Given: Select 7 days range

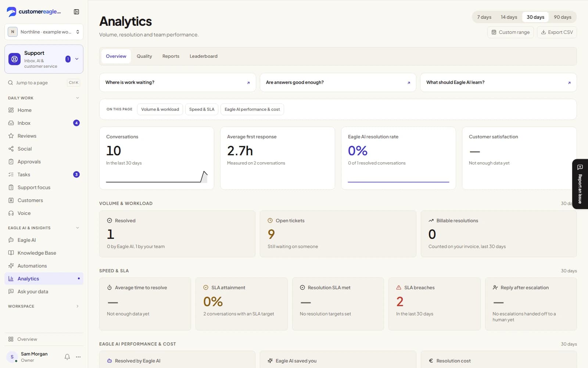Looking at the screenshot, I should (484, 17).
